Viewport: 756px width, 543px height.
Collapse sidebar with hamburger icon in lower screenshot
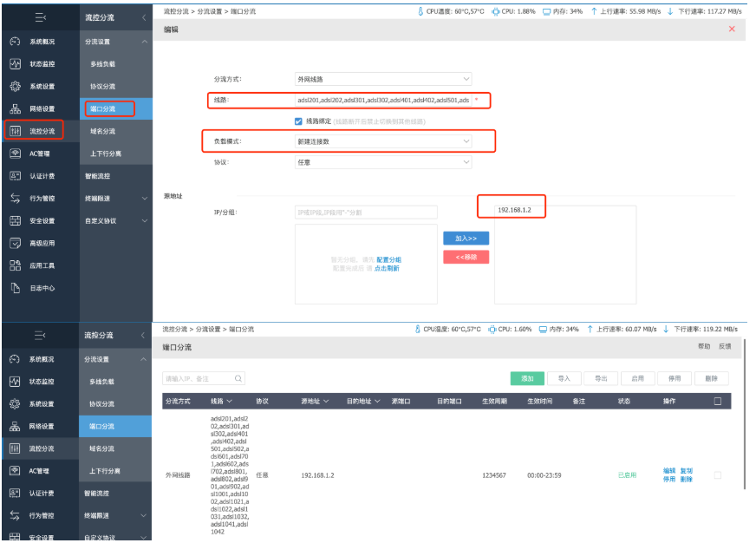click(x=40, y=335)
